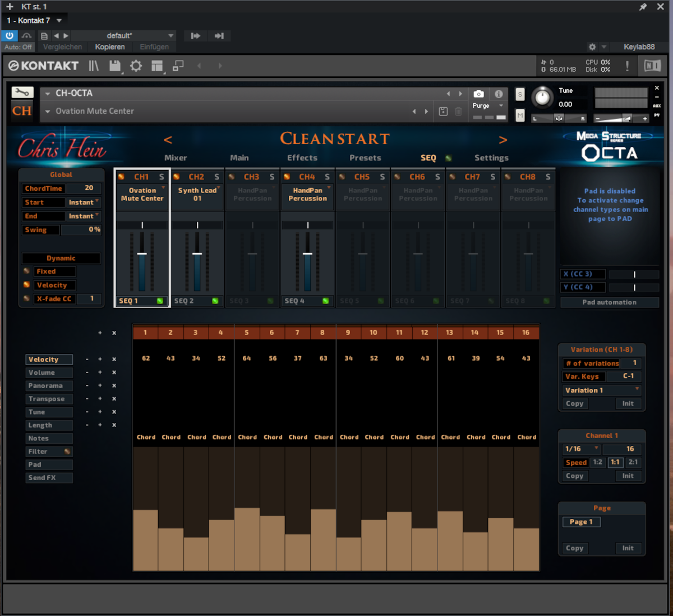Mute the instrument with M button
Screen dimensions: 673x616
(520, 116)
